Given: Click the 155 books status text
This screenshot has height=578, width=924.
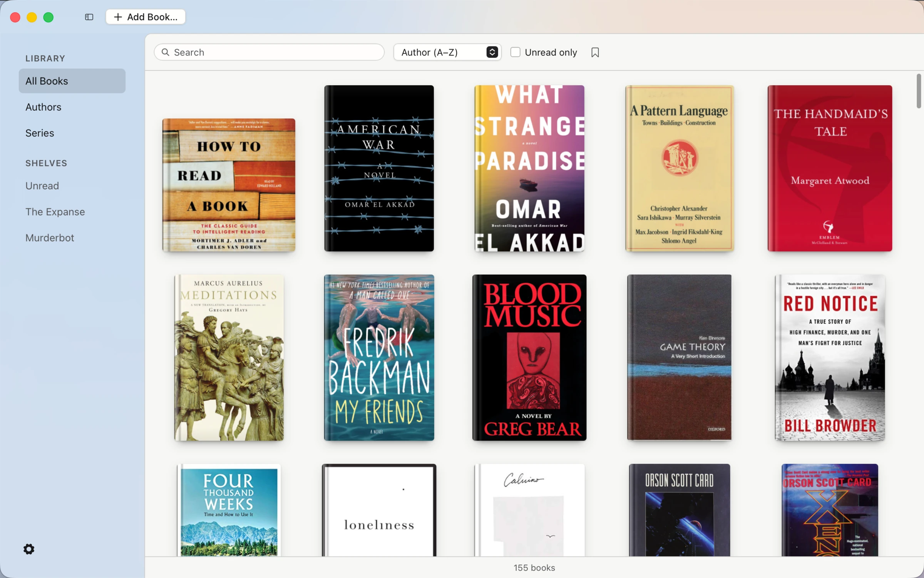Looking at the screenshot, I should tap(534, 568).
